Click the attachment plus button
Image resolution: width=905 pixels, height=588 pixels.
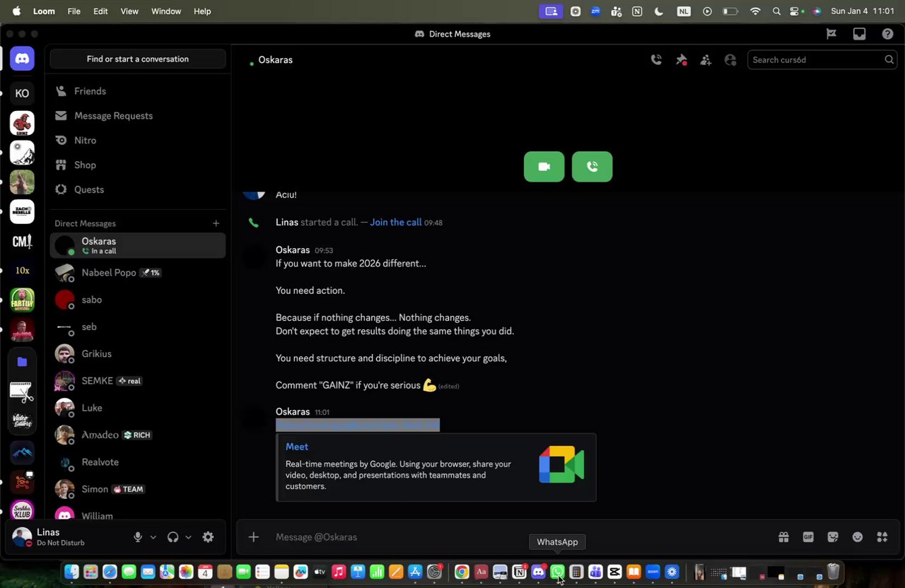click(x=254, y=537)
